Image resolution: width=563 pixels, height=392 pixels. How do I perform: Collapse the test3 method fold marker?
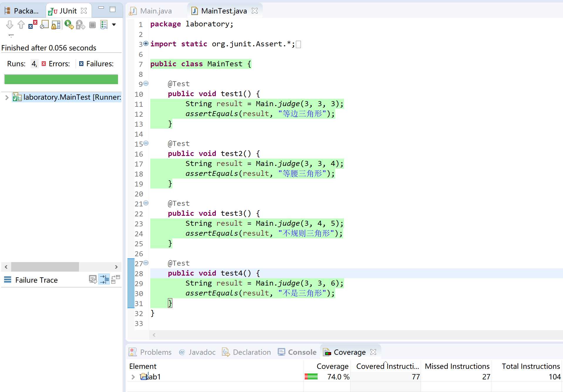tap(146, 203)
